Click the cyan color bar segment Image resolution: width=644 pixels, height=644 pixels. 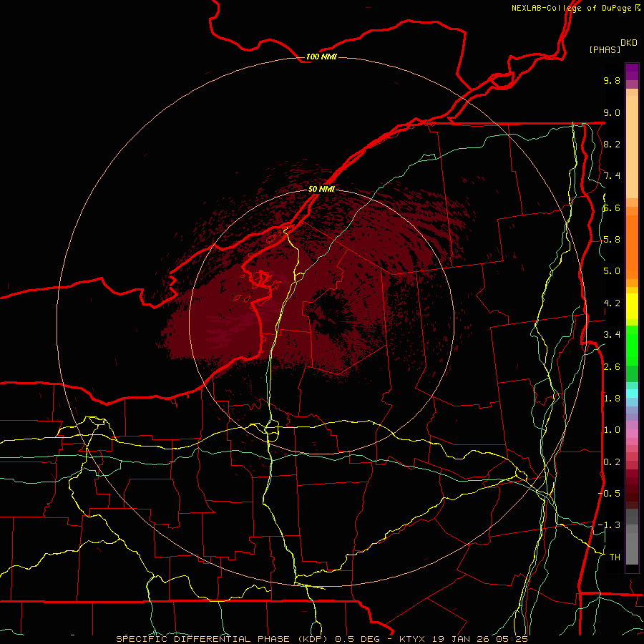632,394
